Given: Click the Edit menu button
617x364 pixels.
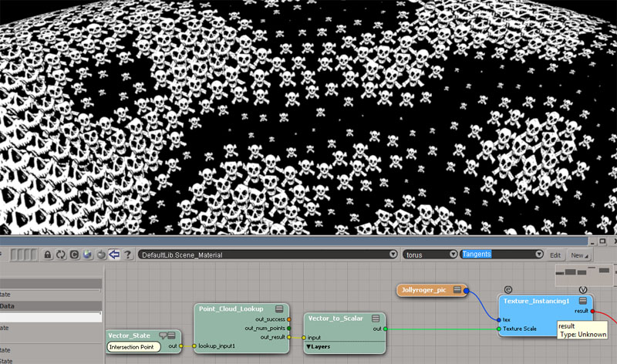Looking at the screenshot, I should (x=555, y=254).
